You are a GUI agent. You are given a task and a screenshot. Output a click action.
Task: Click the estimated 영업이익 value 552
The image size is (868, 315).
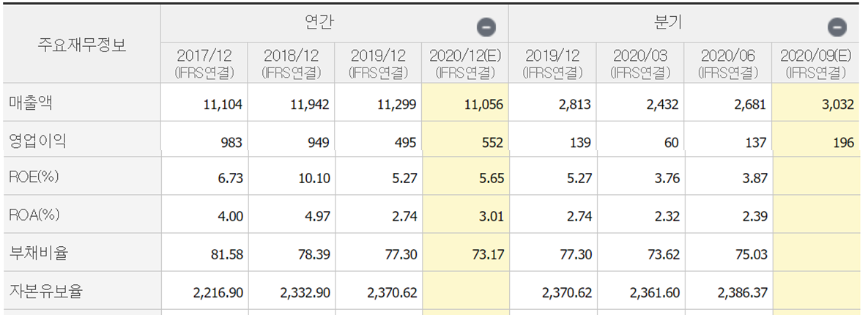pyautogui.click(x=493, y=143)
